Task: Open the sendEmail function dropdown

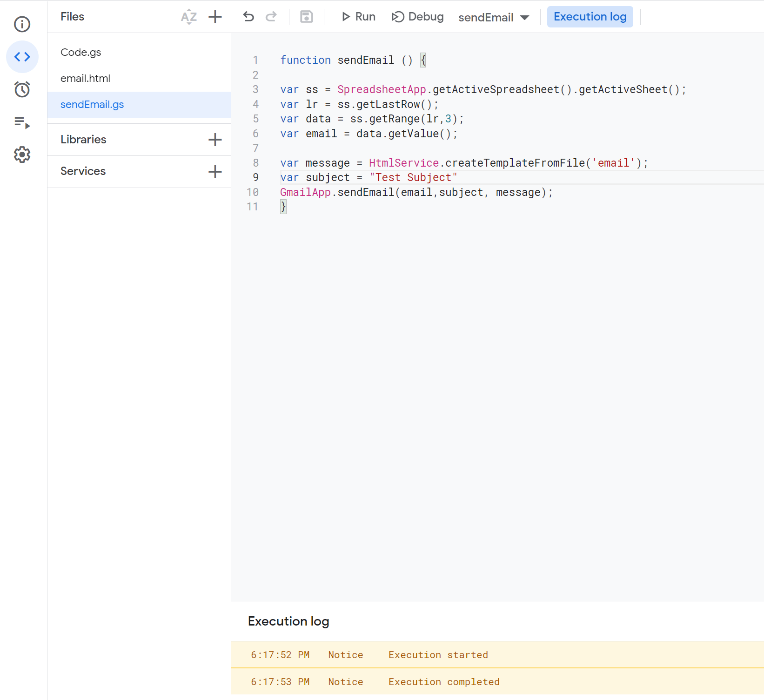Action: [x=493, y=18]
